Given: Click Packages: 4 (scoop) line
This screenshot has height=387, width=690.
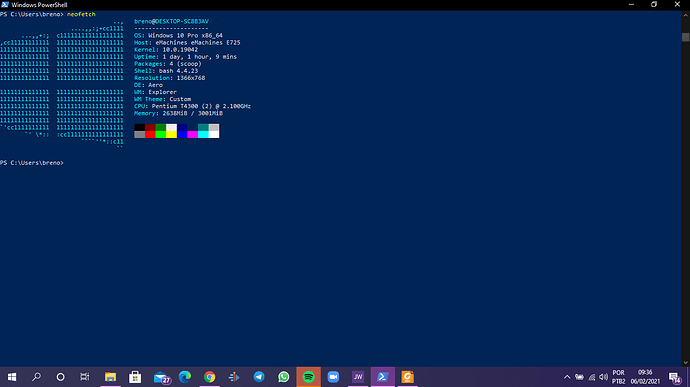Looking at the screenshot, I should point(168,63).
